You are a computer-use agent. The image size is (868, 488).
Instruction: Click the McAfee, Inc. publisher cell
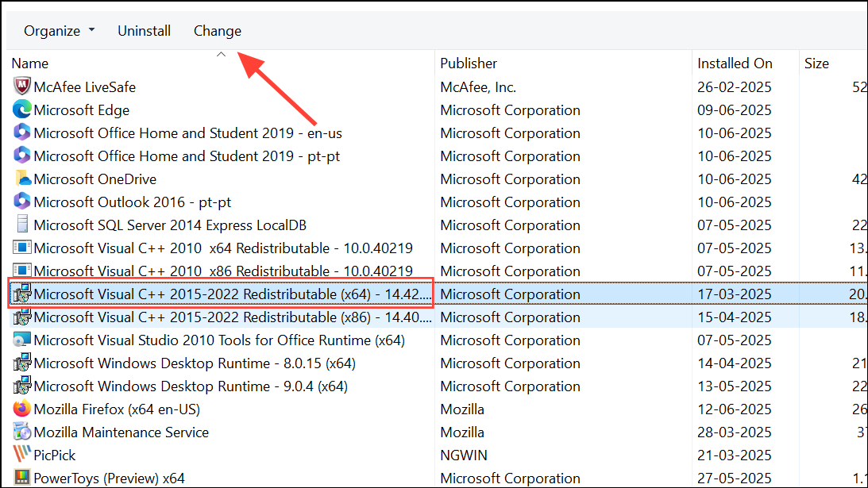pos(478,86)
